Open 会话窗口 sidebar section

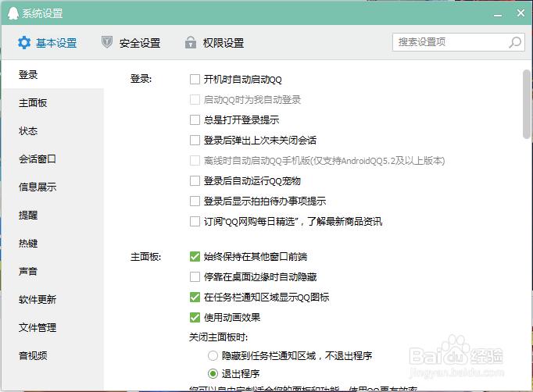[x=52, y=159]
